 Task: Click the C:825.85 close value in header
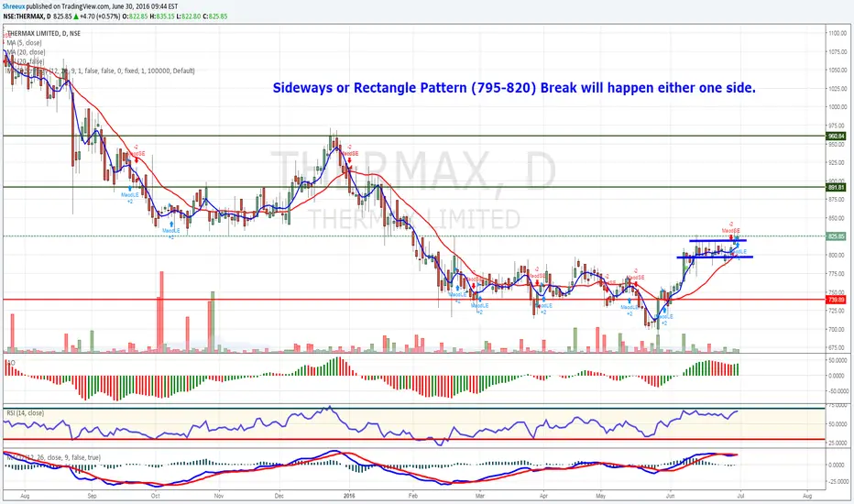point(215,16)
